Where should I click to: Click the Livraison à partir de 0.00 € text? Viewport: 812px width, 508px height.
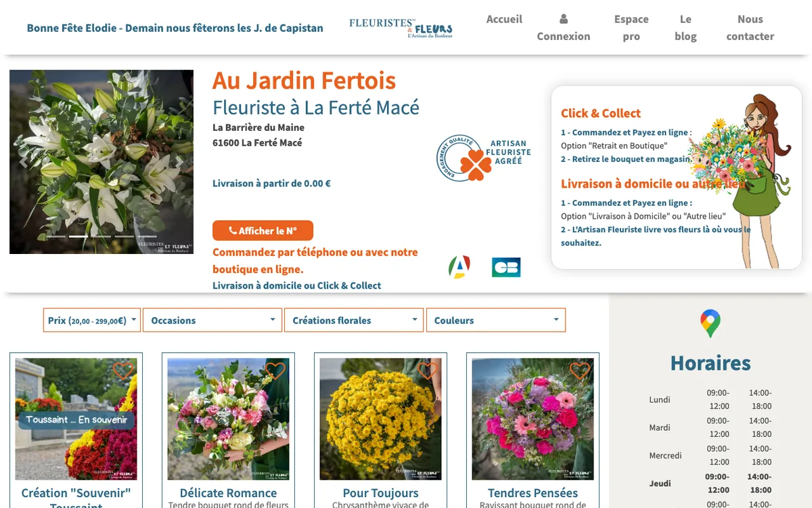(x=271, y=183)
